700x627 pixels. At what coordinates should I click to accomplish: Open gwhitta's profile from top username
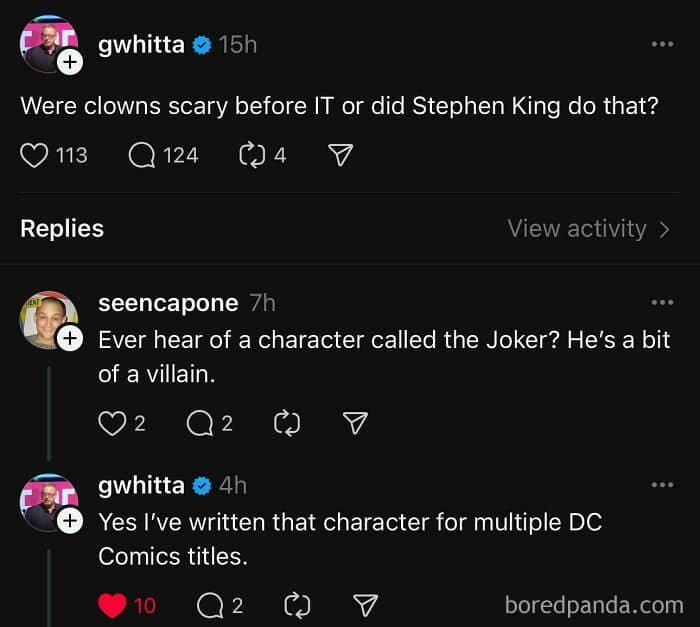pos(141,44)
